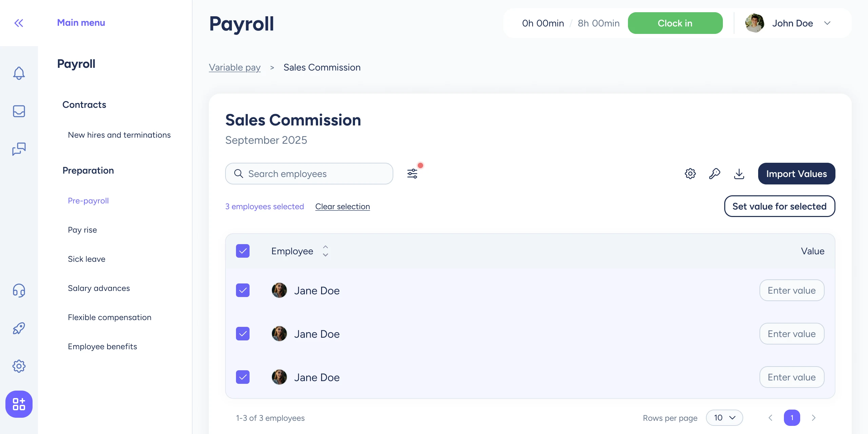Open the inbox tray icon
This screenshot has width=868, height=434.
coord(19,111)
